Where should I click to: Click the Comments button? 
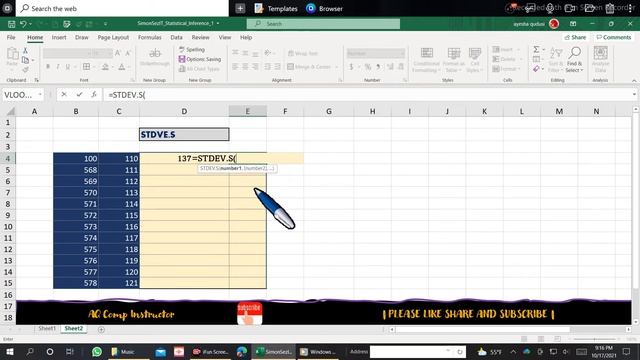click(613, 37)
